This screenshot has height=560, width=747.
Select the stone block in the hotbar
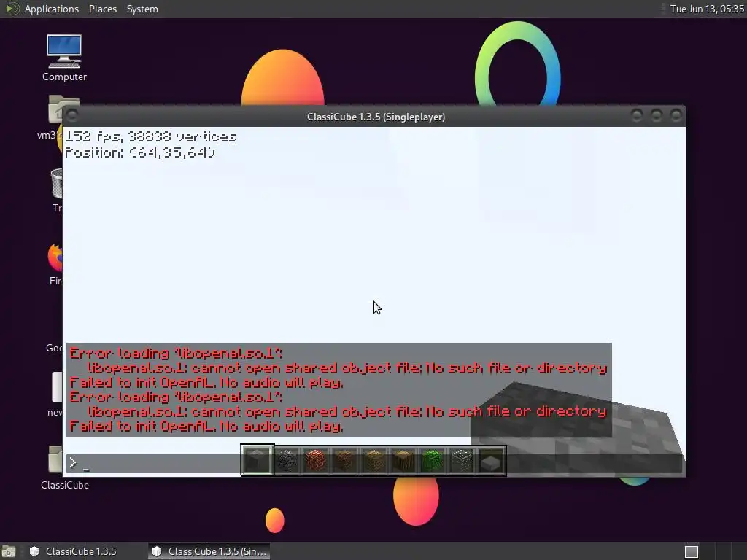[x=258, y=460]
